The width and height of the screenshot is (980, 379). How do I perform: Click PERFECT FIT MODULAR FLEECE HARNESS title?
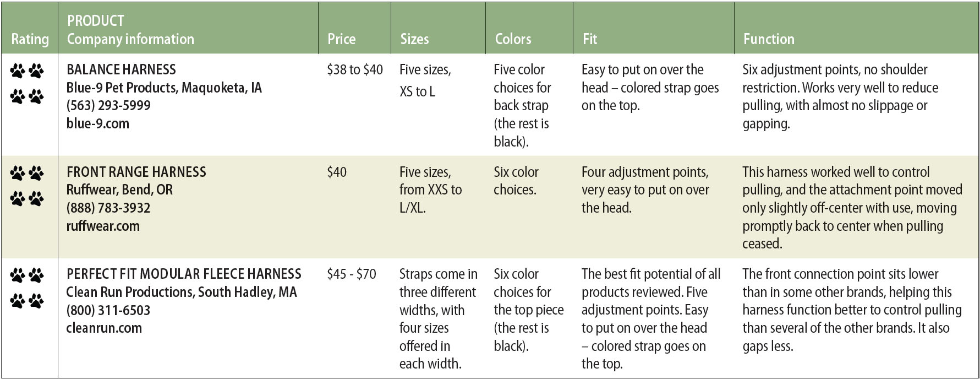[184, 274]
